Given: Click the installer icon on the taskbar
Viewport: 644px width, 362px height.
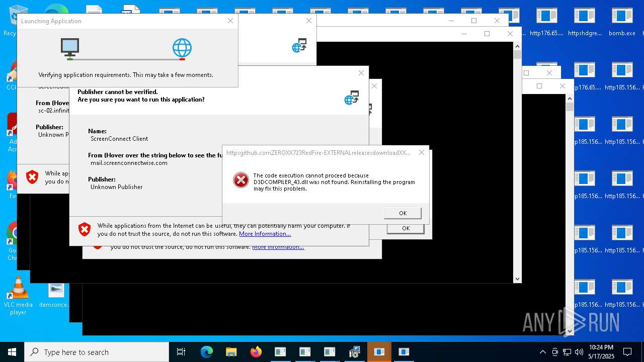Looking at the screenshot, I should 354,352.
